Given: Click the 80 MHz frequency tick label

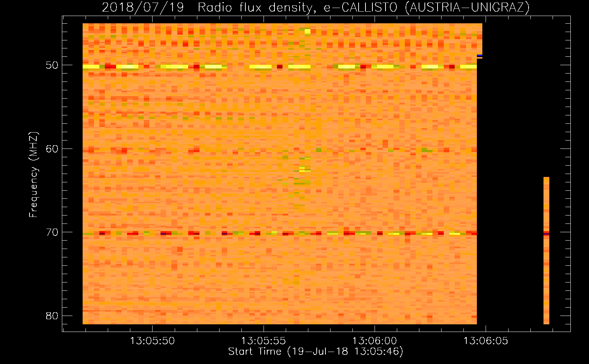Looking at the screenshot, I should click(52, 316).
